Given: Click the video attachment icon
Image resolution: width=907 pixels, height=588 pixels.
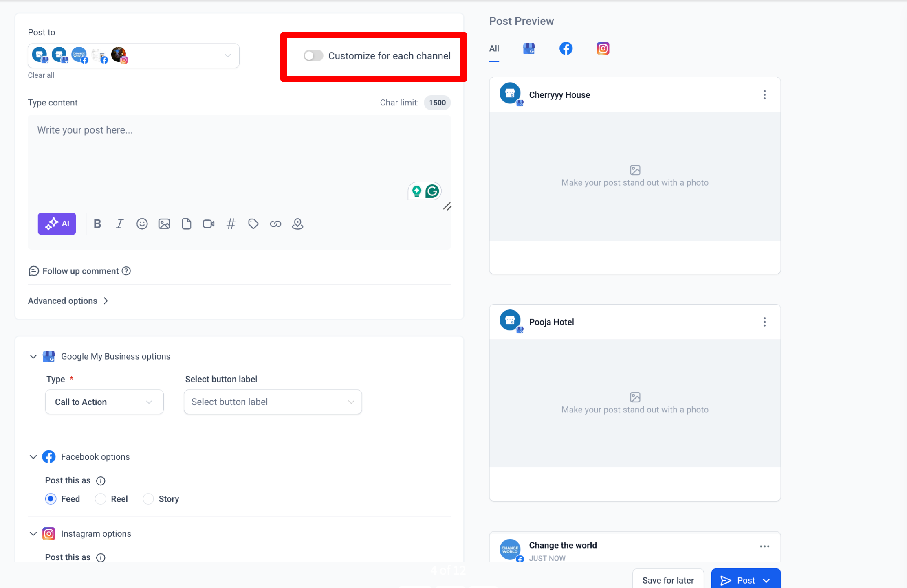Looking at the screenshot, I should click(208, 224).
